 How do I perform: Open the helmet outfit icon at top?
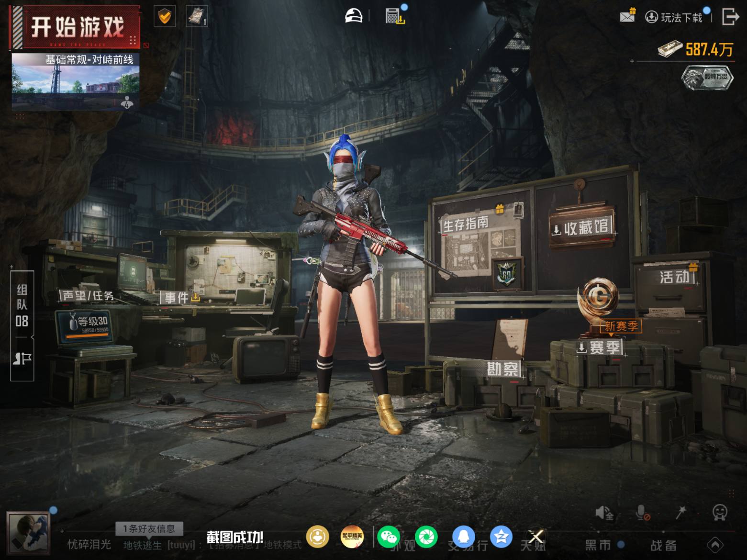coord(354,16)
